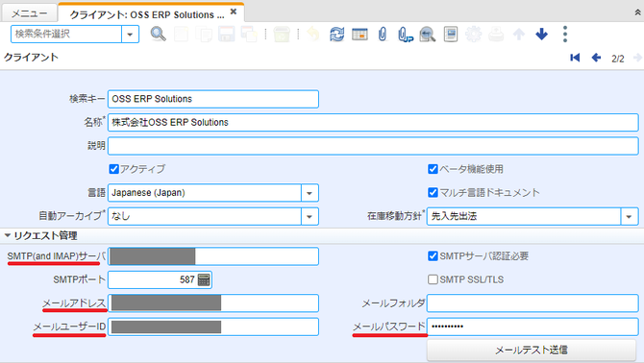Click the 名称 input field
The width and height of the screenshot is (644, 363).
[x=373, y=122]
